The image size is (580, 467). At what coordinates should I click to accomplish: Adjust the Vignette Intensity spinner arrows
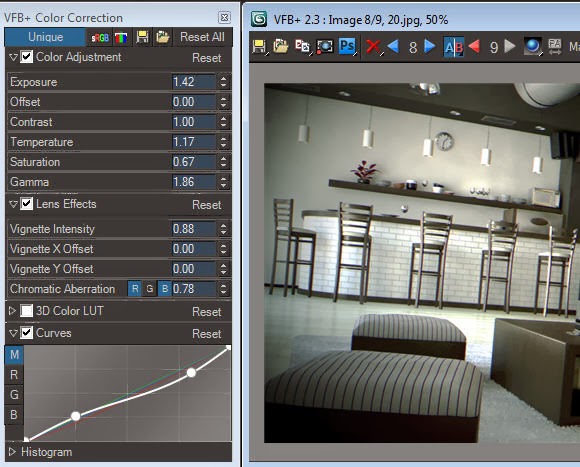[223, 229]
